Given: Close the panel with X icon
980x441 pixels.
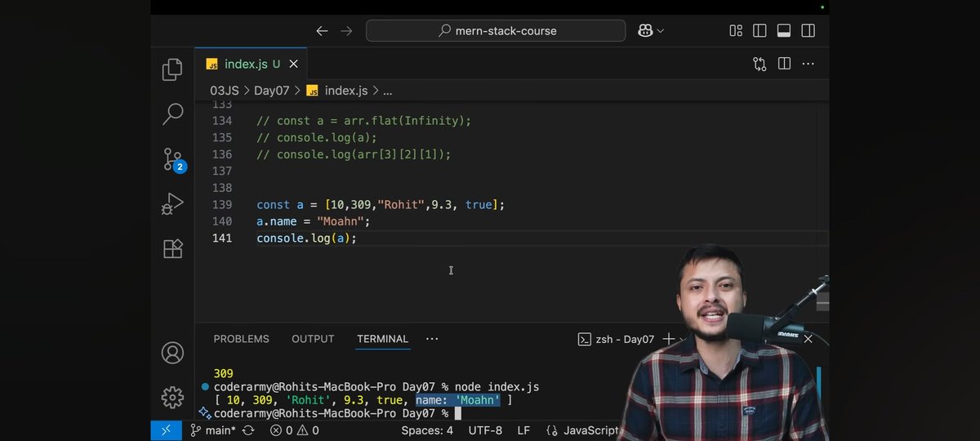Looking at the screenshot, I should click(x=808, y=339).
